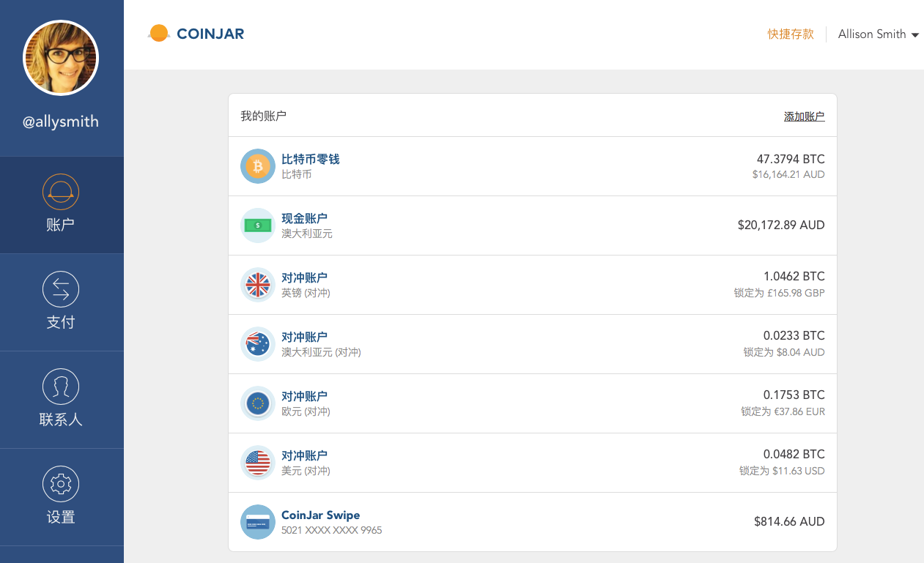Screen dimensions: 924x563
Task: Click the $814.66 AUD balance
Action: pyautogui.click(x=789, y=521)
